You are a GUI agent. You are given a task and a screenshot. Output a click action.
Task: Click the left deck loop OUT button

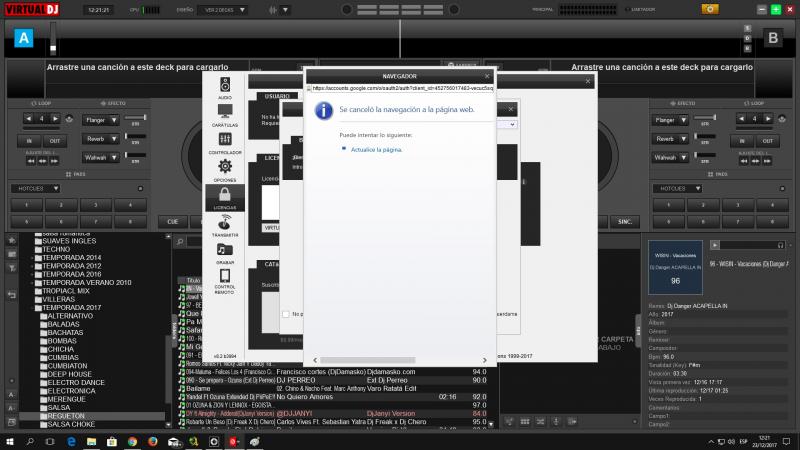click(x=55, y=141)
